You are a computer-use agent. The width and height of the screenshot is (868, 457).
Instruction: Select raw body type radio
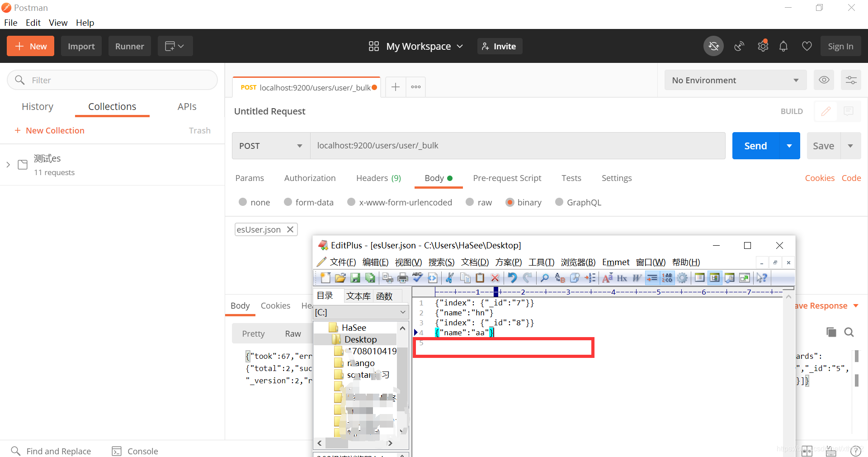tap(470, 202)
